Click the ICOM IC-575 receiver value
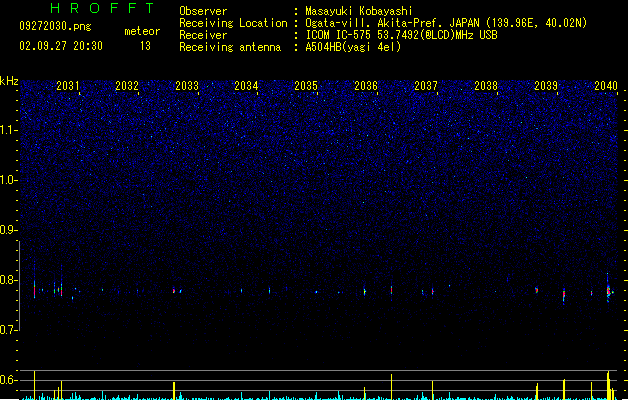 pos(402,35)
